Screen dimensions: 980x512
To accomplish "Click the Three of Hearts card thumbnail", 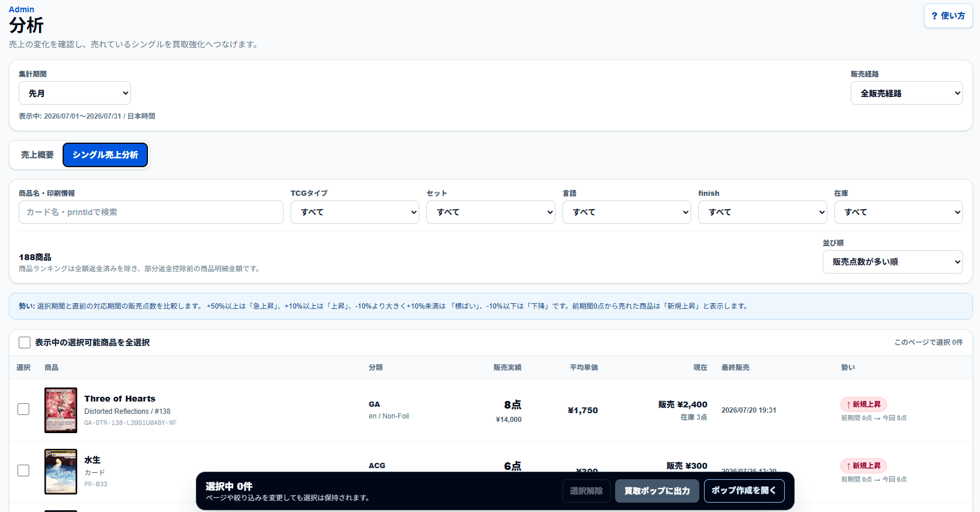I will click(61, 410).
